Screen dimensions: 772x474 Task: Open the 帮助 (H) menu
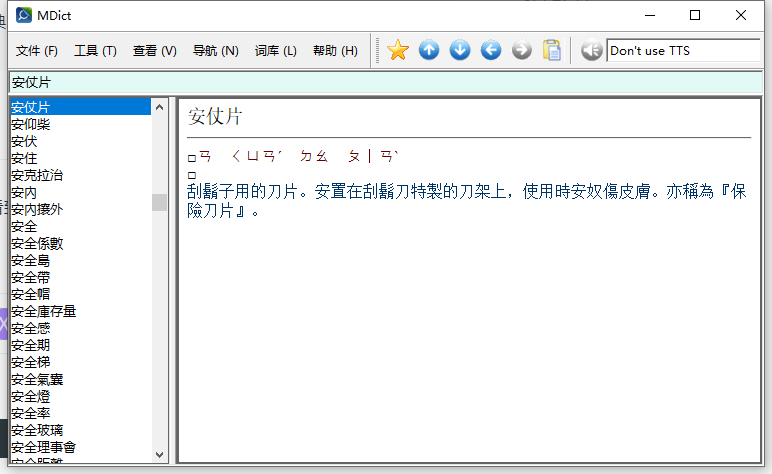[335, 51]
